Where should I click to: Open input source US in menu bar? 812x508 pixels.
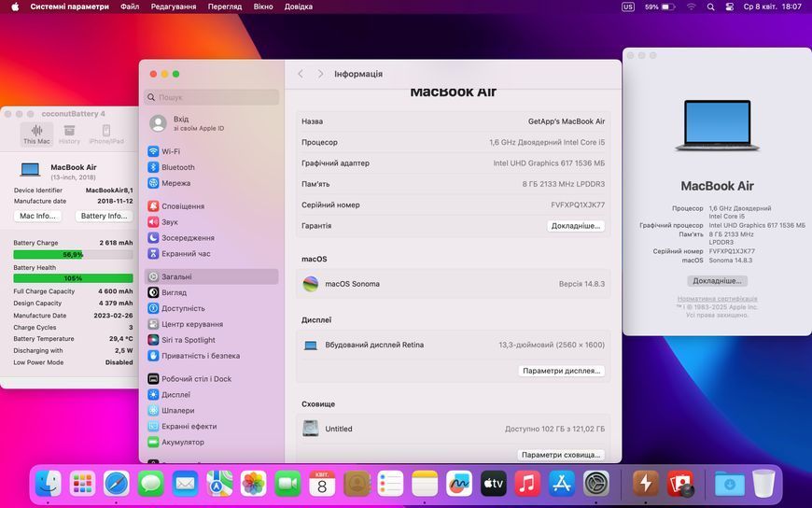[x=627, y=7]
